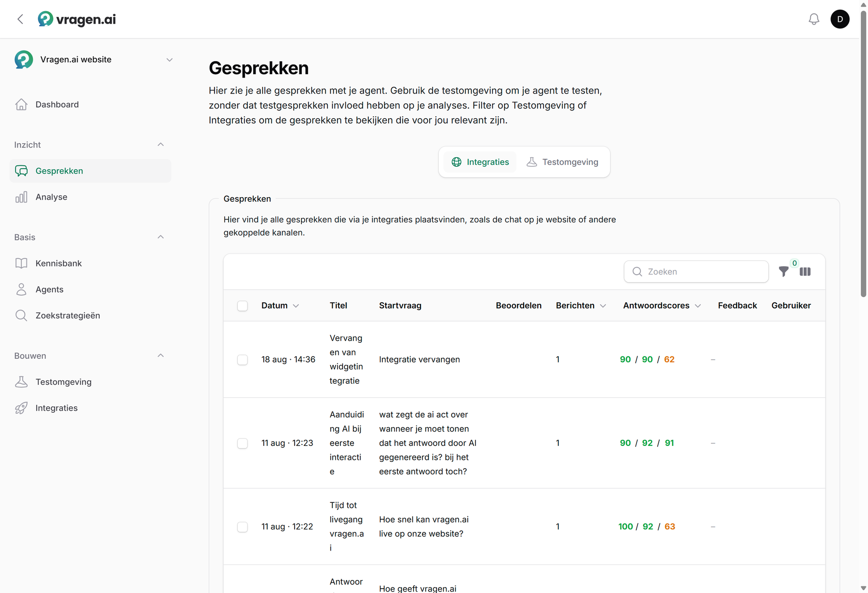The image size is (868, 593).
Task: Click the 90 / 92 / 91 answer scores
Action: click(x=647, y=443)
